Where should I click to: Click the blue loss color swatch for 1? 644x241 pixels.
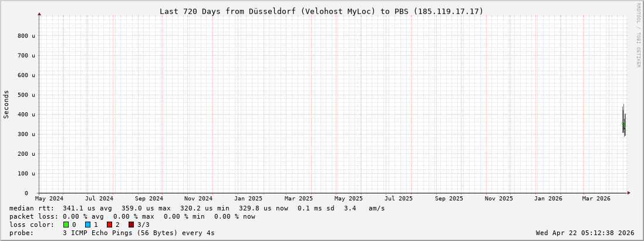pyautogui.click(x=87, y=225)
